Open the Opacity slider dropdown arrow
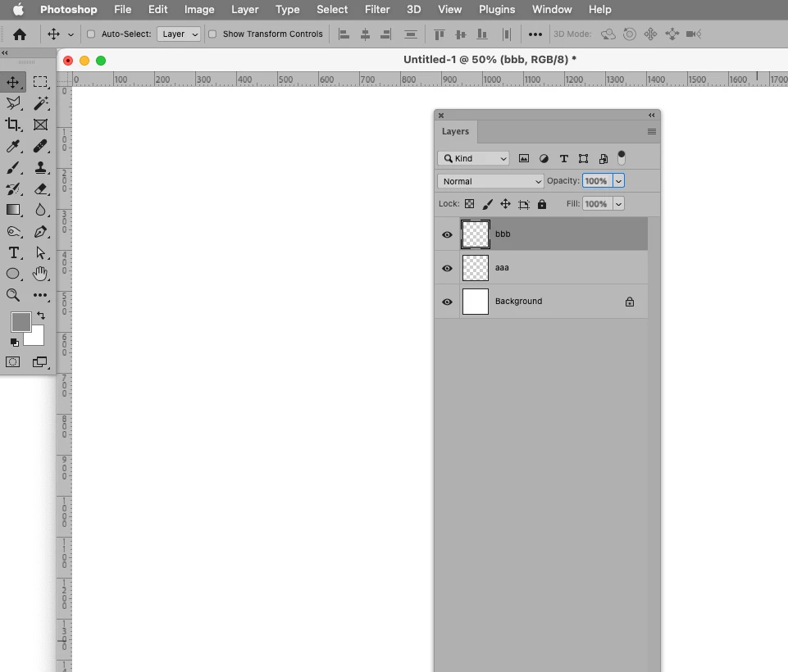Screen dimensions: 788x672 [x=618, y=181]
